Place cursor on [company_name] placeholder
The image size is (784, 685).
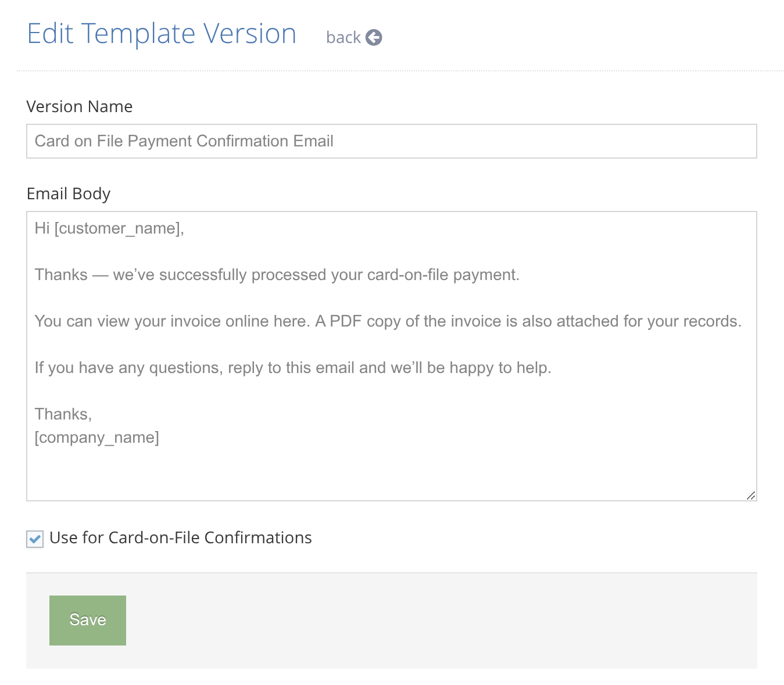point(97,437)
